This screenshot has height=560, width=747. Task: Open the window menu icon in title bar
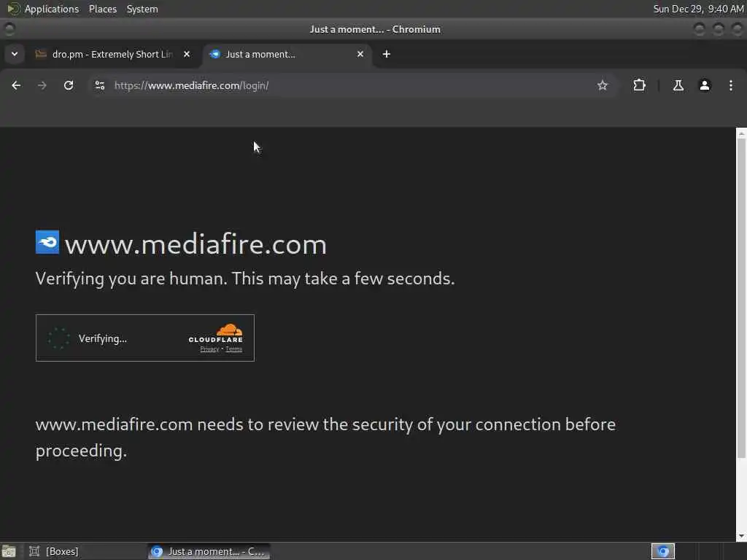coord(9,29)
